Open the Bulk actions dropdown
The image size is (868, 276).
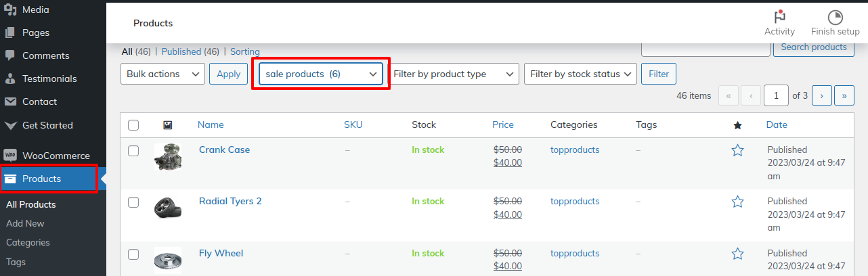tap(162, 74)
